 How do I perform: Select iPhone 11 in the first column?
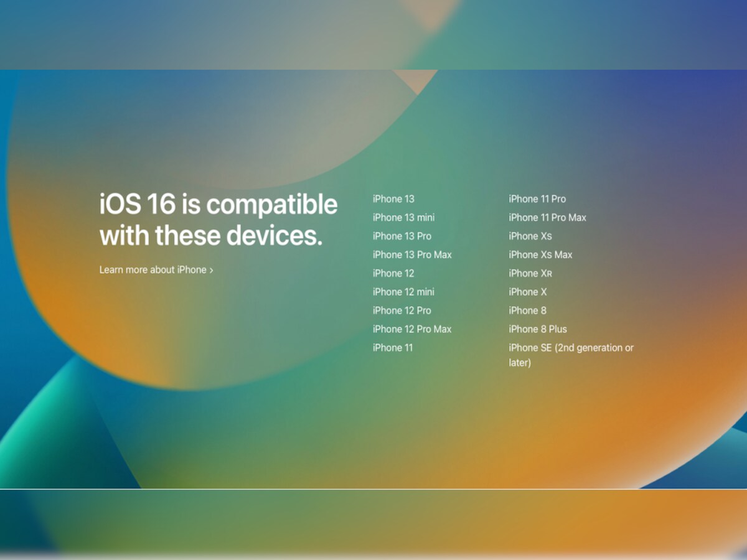[392, 348]
